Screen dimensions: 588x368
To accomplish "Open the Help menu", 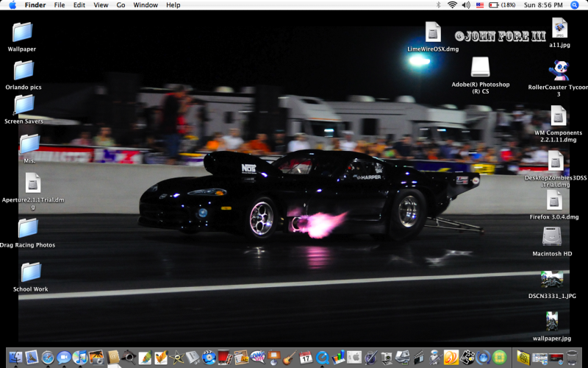I will coord(173,5).
